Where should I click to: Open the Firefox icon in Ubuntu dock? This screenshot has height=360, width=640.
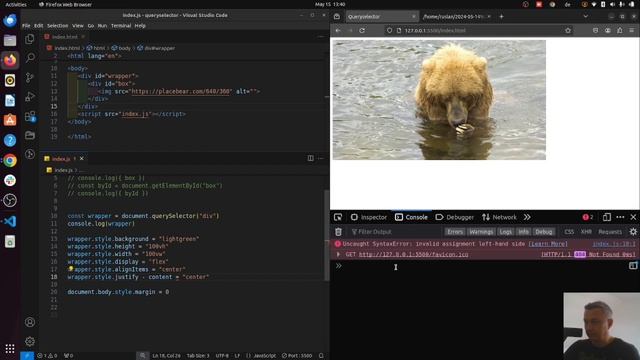(x=10, y=60)
